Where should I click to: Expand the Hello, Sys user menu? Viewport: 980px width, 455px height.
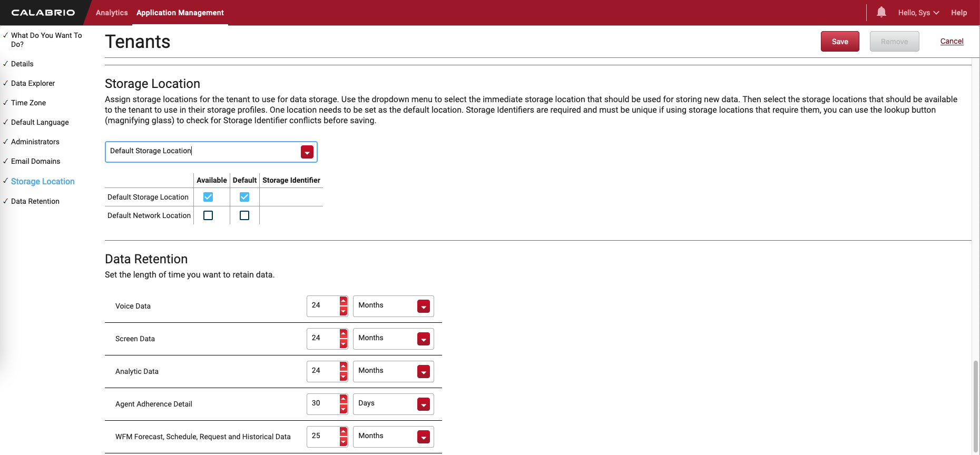coord(918,13)
